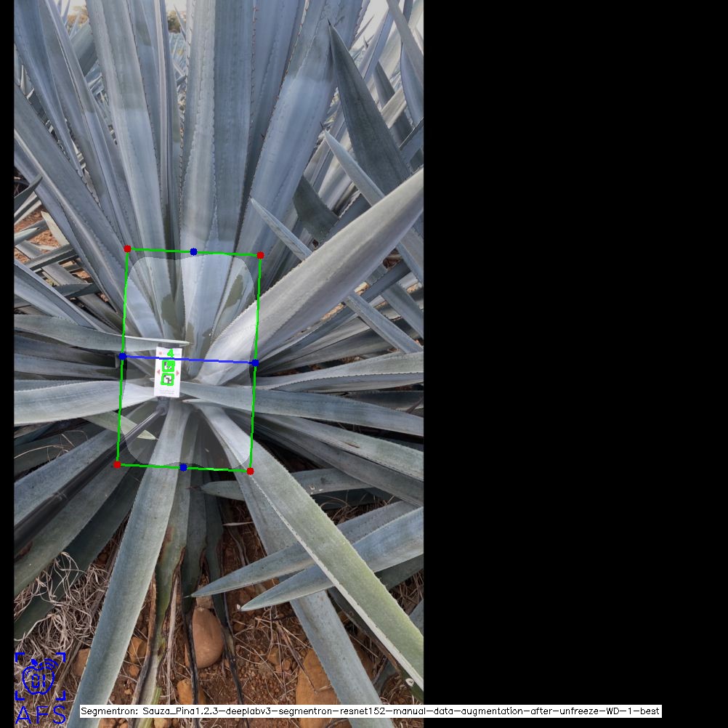This screenshot has width=728, height=728.
Task: Click the AFS text under the logo
Action: coord(41,714)
